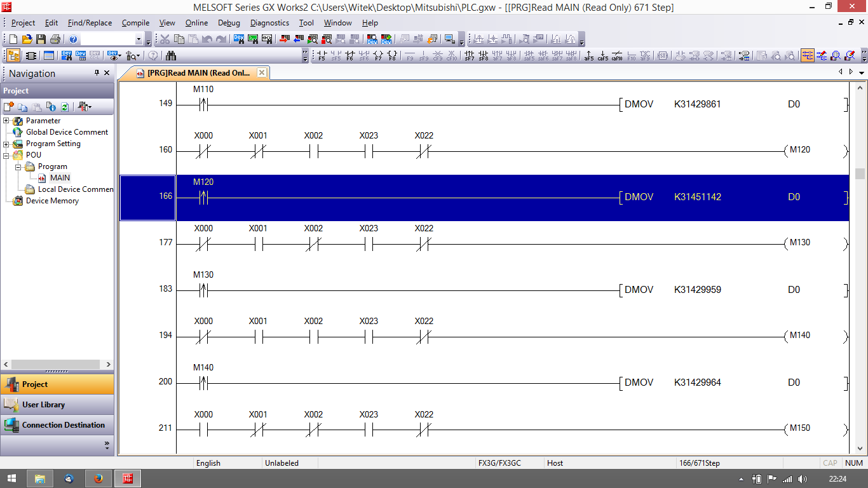Viewport: 868px width, 488px height.
Task: Click the M120 coil at step 160
Action: 815,150
